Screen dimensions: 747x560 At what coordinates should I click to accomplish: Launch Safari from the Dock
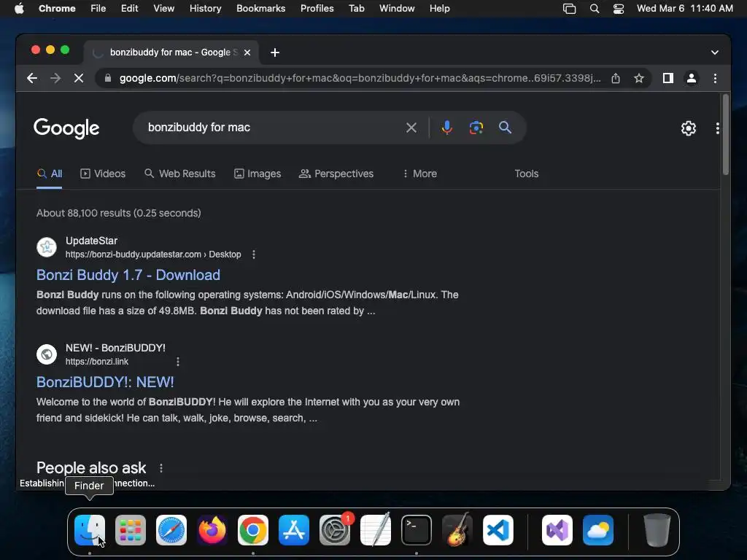(x=171, y=530)
